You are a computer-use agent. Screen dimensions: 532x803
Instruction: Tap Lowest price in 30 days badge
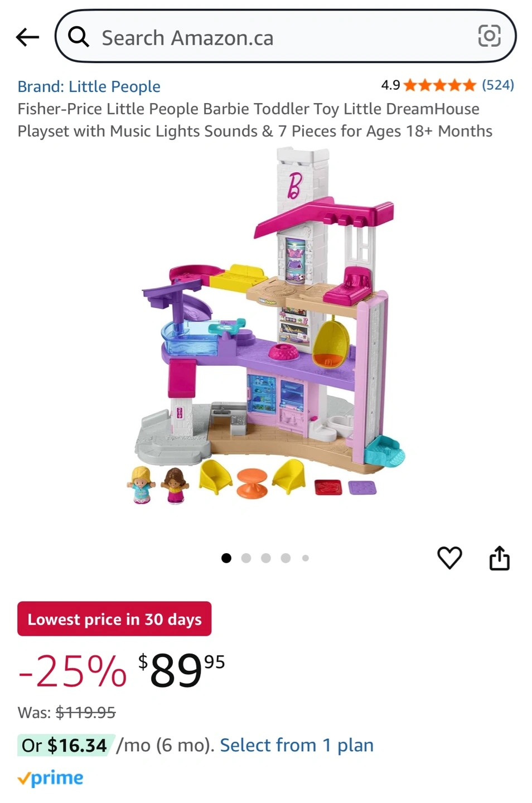point(114,619)
